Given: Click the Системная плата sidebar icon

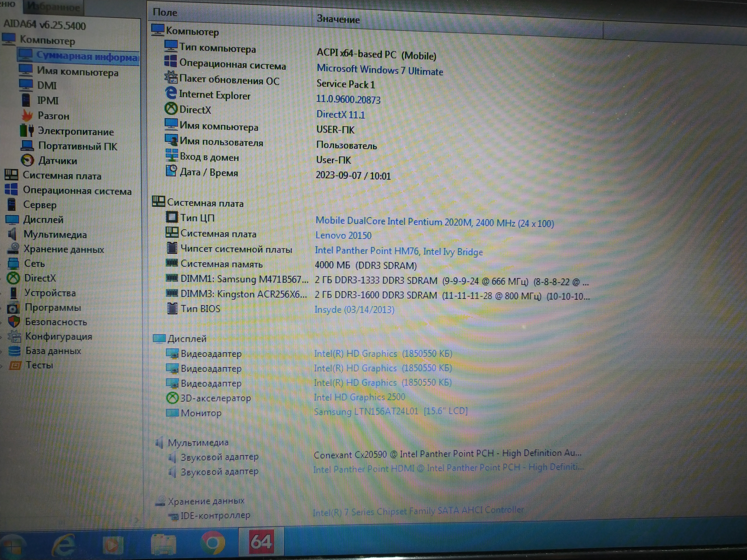Looking at the screenshot, I should (11, 175).
